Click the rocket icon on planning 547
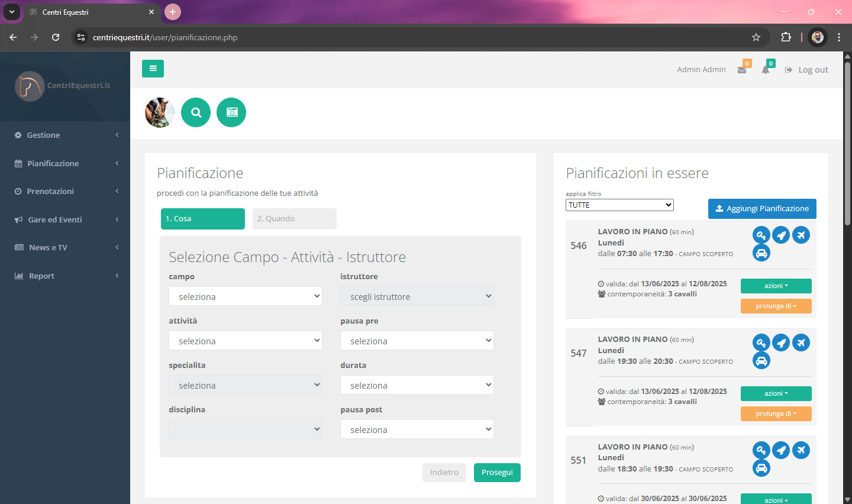 point(781,343)
